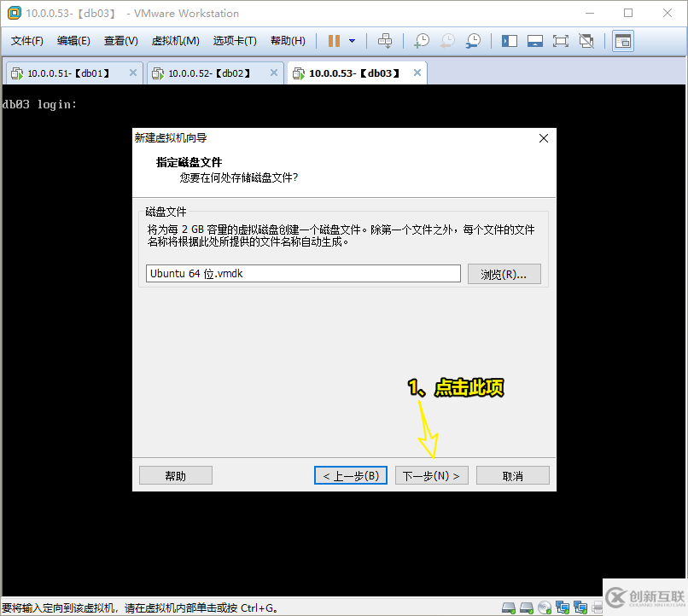Open the 选项卡(T) menu
Viewport: 688px width, 616px height.
pos(235,41)
